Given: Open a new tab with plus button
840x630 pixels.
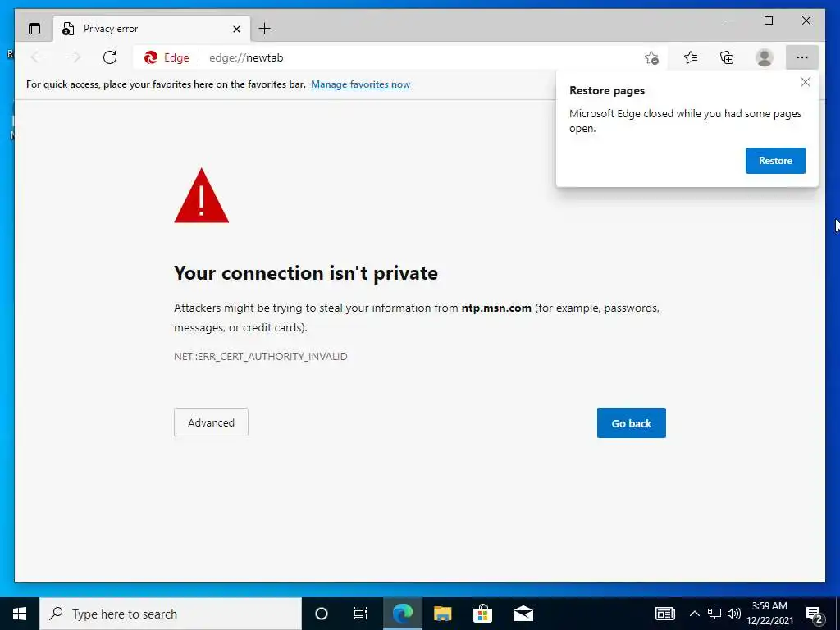Looking at the screenshot, I should pyautogui.click(x=265, y=29).
